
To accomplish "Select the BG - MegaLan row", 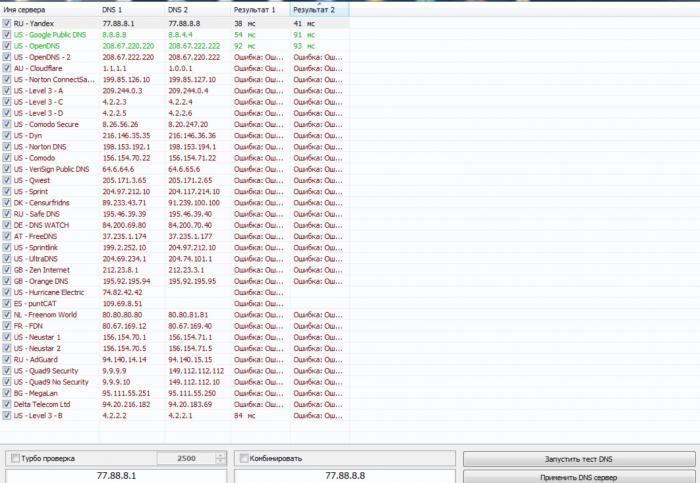I will (x=175, y=393).
